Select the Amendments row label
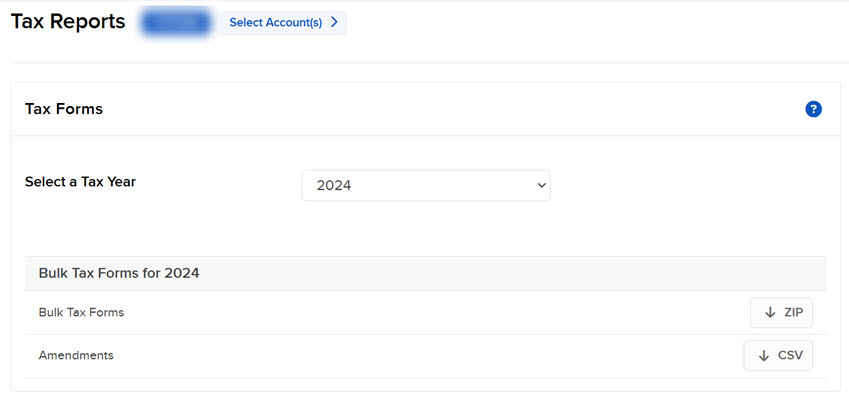This screenshot has width=849, height=401. tap(75, 356)
